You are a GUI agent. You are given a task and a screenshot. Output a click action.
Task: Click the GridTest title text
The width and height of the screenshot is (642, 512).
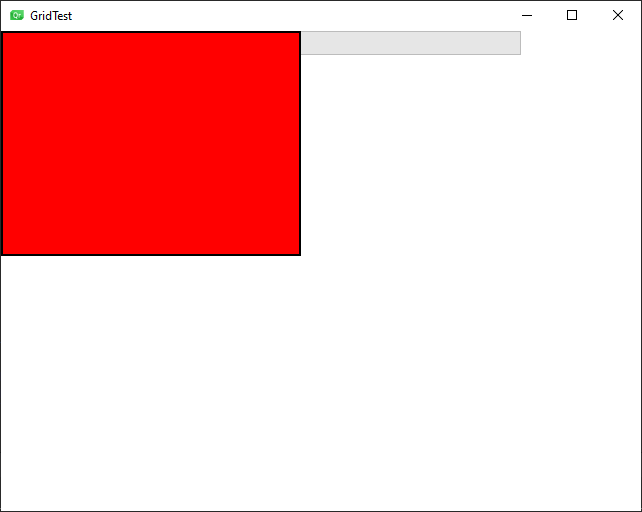click(x=51, y=16)
